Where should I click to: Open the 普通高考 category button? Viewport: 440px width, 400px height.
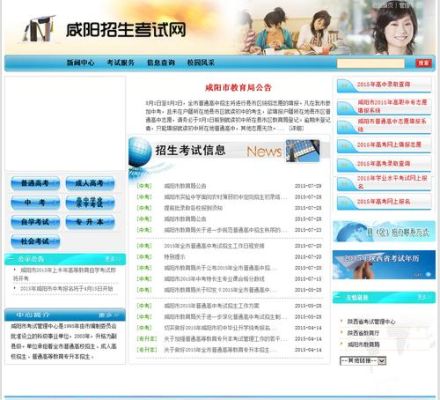click(35, 184)
